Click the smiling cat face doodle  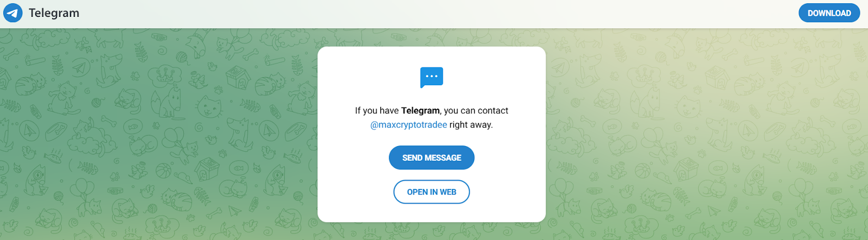coord(208,106)
